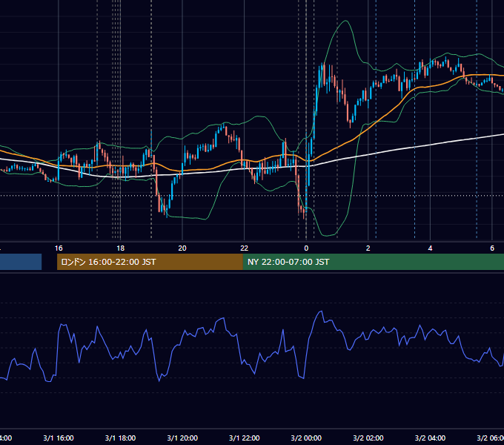Click the hour label 18 on price chart axis

click(121, 248)
